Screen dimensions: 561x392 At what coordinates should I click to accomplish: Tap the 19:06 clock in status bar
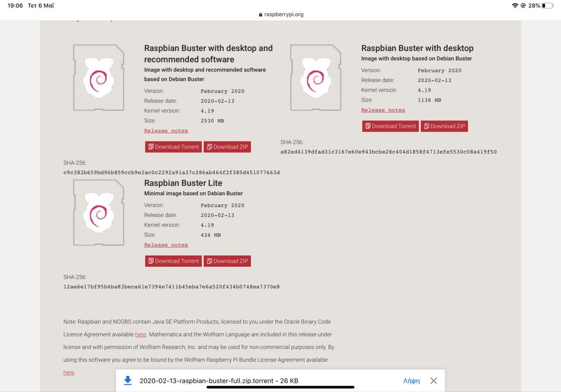point(15,6)
